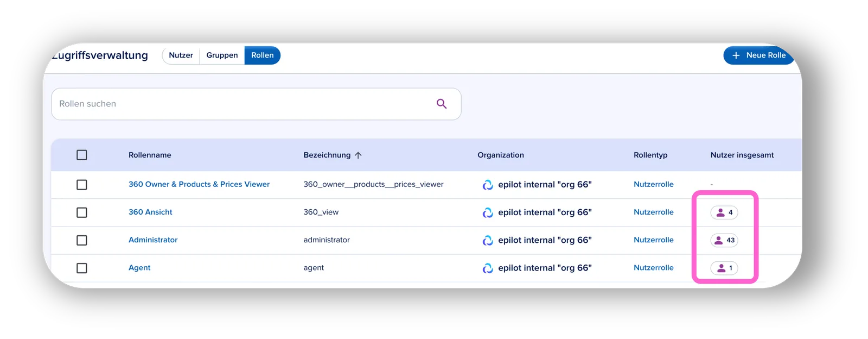Screen dimensions: 868x339
Task: Switch to the Nutzer tab
Action: pos(181,55)
